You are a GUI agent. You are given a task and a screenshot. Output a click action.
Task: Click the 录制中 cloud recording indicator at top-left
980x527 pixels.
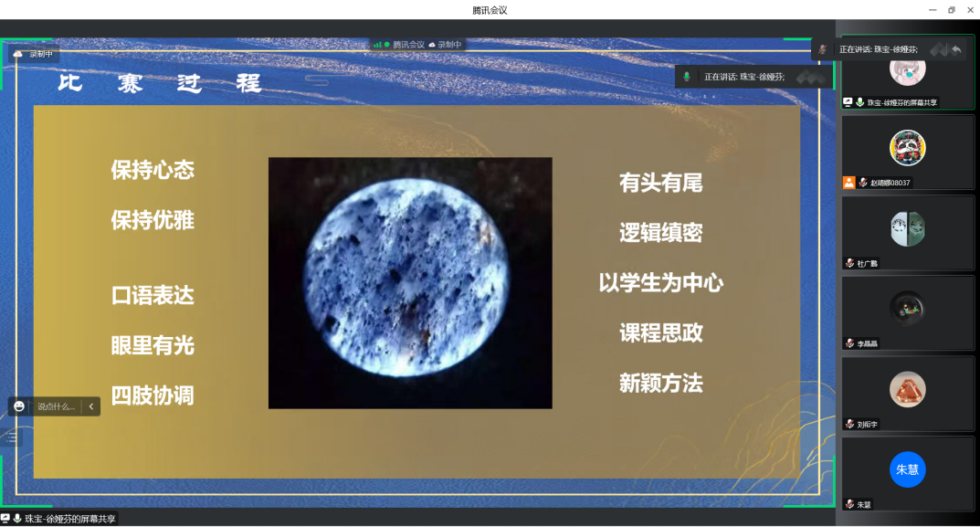pyautogui.click(x=35, y=54)
